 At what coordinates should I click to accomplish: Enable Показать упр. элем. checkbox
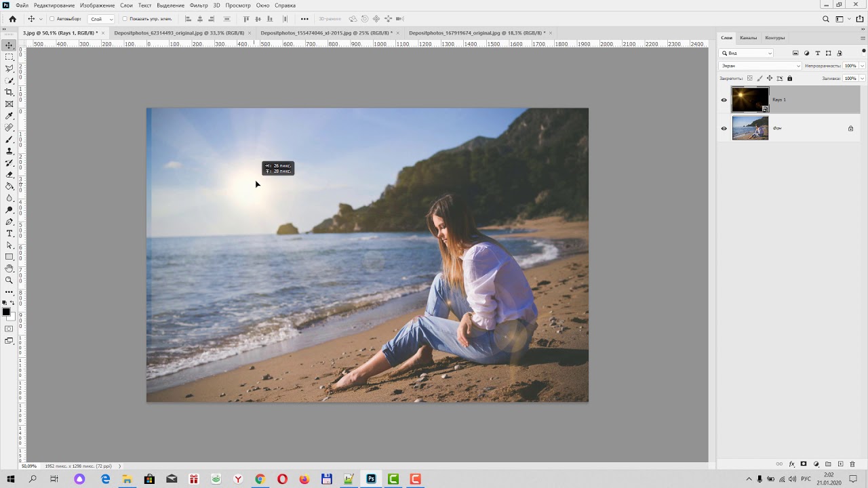125,19
